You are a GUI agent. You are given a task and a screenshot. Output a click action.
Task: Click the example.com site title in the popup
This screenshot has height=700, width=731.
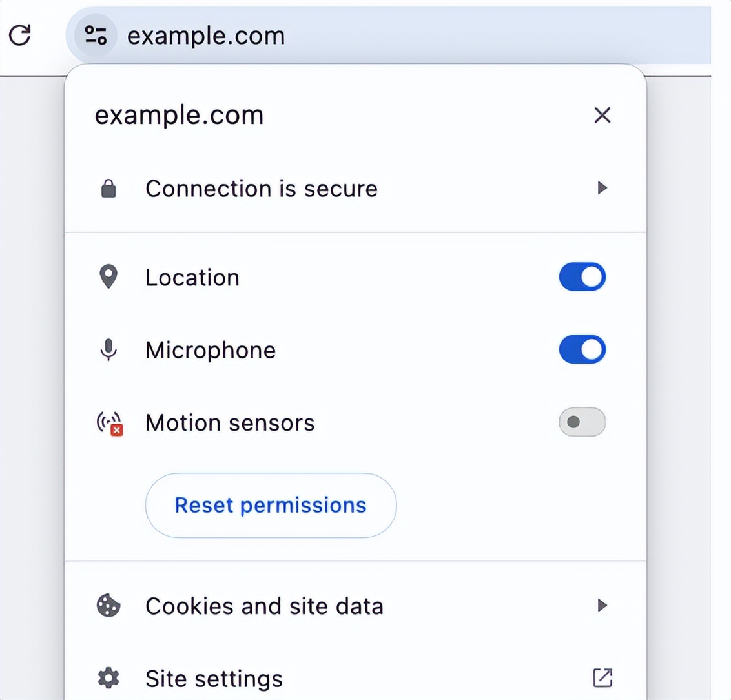[179, 115]
